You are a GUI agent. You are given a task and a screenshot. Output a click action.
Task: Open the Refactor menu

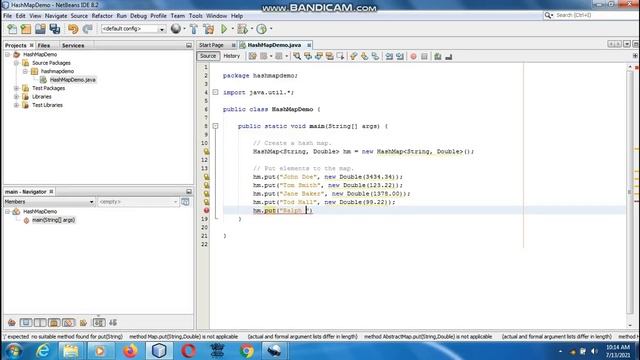coord(102,16)
